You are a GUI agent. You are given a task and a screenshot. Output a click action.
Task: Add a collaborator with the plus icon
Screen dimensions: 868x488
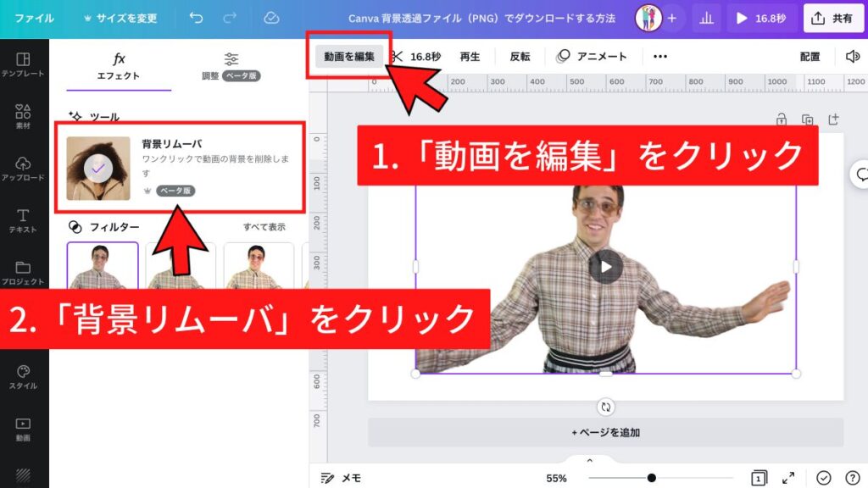point(672,19)
